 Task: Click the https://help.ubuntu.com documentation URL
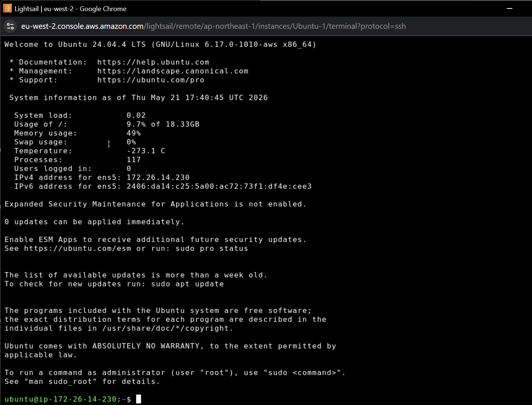point(153,62)
